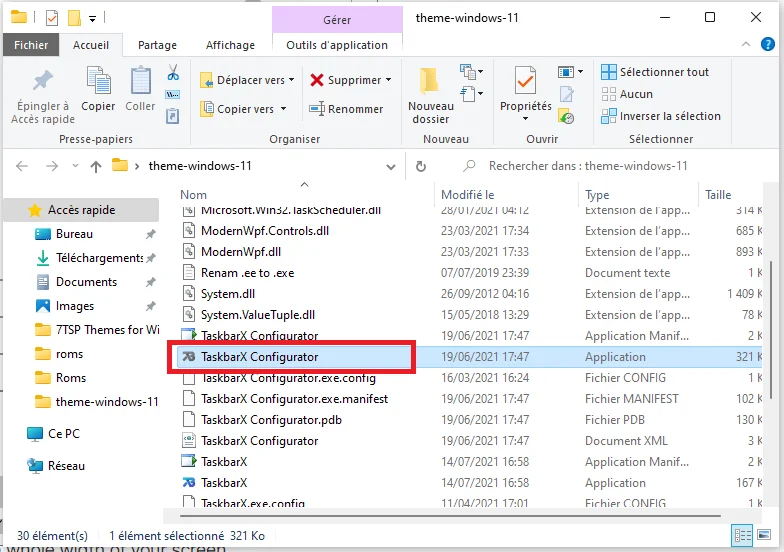
Task: Select TaskbarX Configurator.pdb file
Action: pyautogui.click(x=271, y=420)
